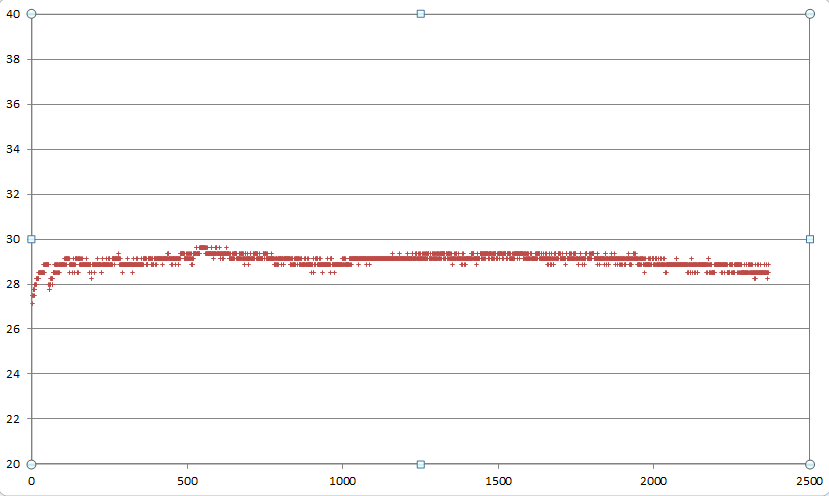Image resolution: width=829 pixels, height=496 pixels.
Task: Select the top-left corner resize handle
Action: pos(31,14)
